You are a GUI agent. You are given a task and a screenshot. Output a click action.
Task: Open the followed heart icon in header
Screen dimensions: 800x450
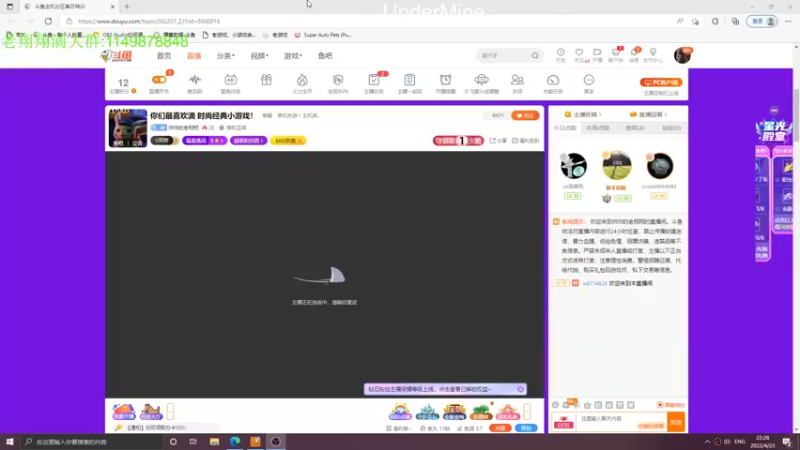point(579,53)
